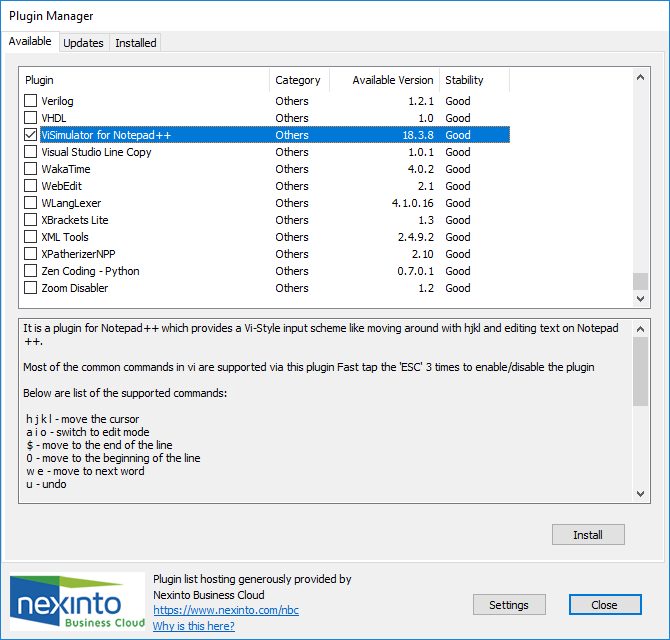Select the WebEdit plugin name

click(x=62, y=186)
